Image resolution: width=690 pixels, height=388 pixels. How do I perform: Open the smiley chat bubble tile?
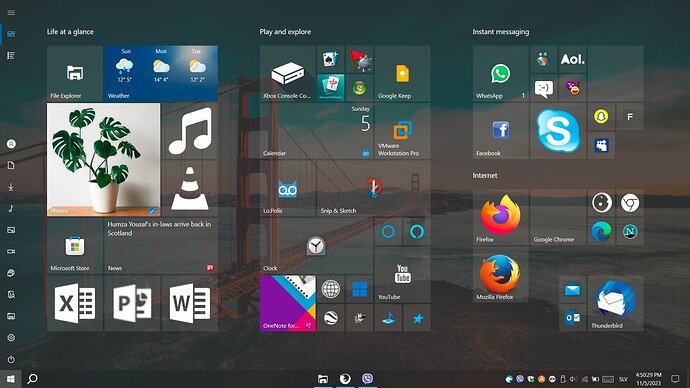544,88
